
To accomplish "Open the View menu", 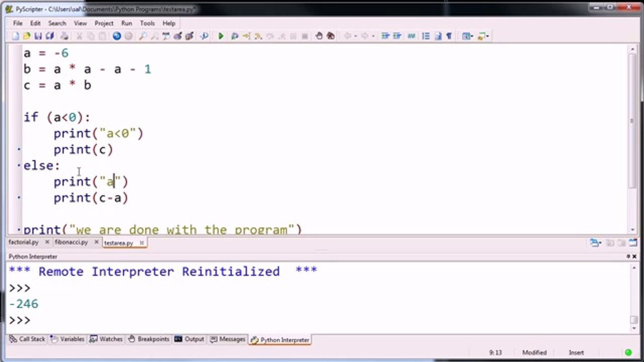I will click(x=80, y=23).
